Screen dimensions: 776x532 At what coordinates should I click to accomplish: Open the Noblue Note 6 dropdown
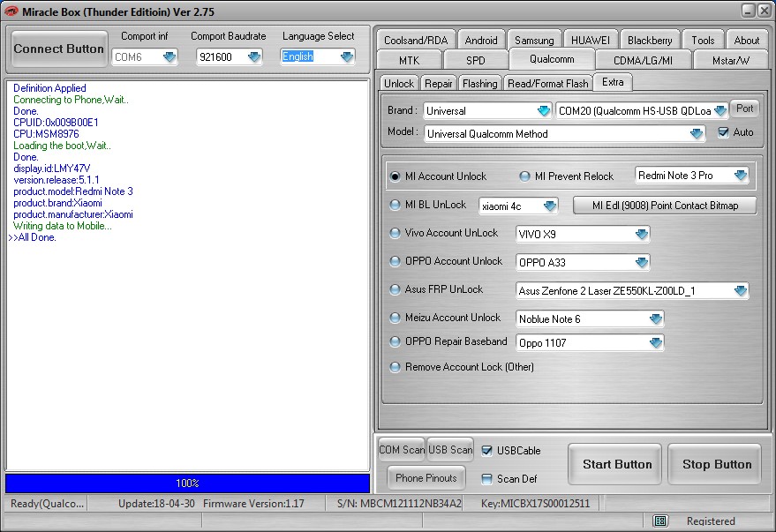[x=656, y=318]
